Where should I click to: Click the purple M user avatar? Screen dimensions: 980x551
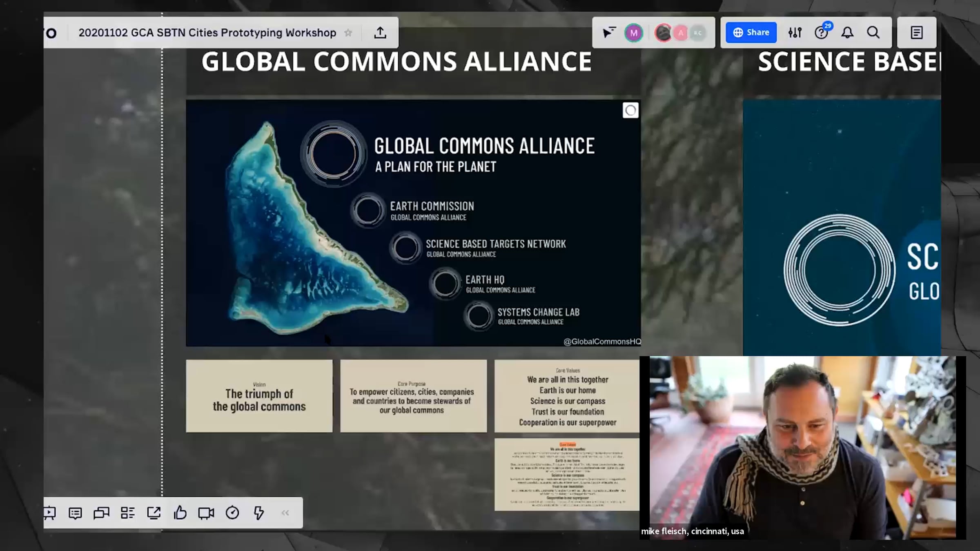pyautogui.click(x=634, y=33)
